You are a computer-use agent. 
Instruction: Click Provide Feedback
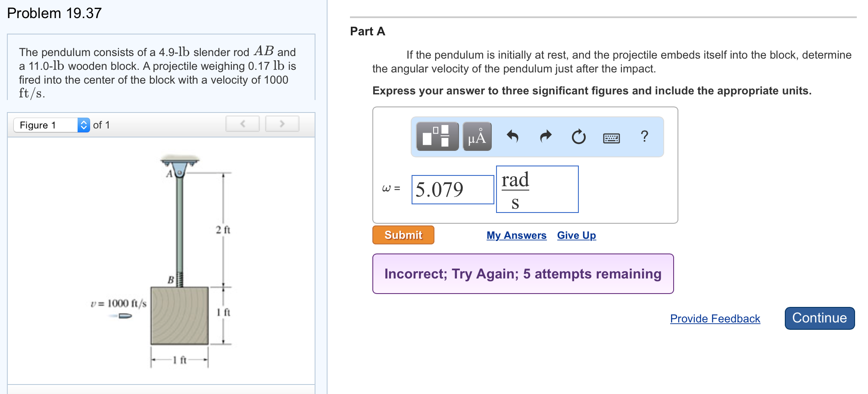pyautogui.click(x=715, y=319)
